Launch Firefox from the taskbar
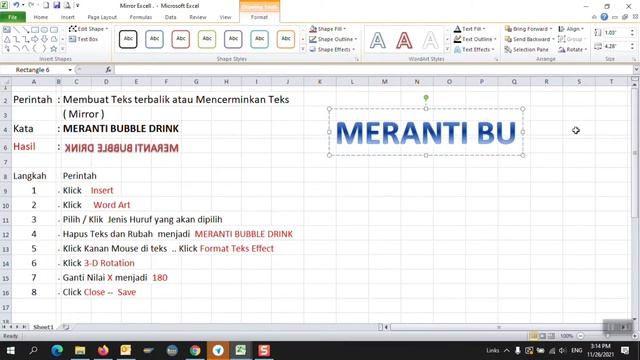Screen dimensions: 640x360 [x=103, y=351]
